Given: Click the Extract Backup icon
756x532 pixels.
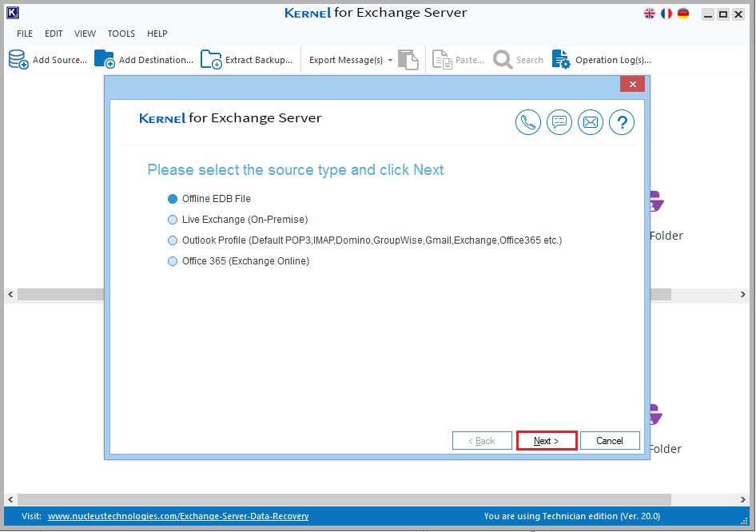Looking at the screenshot, I should [211, 60].
